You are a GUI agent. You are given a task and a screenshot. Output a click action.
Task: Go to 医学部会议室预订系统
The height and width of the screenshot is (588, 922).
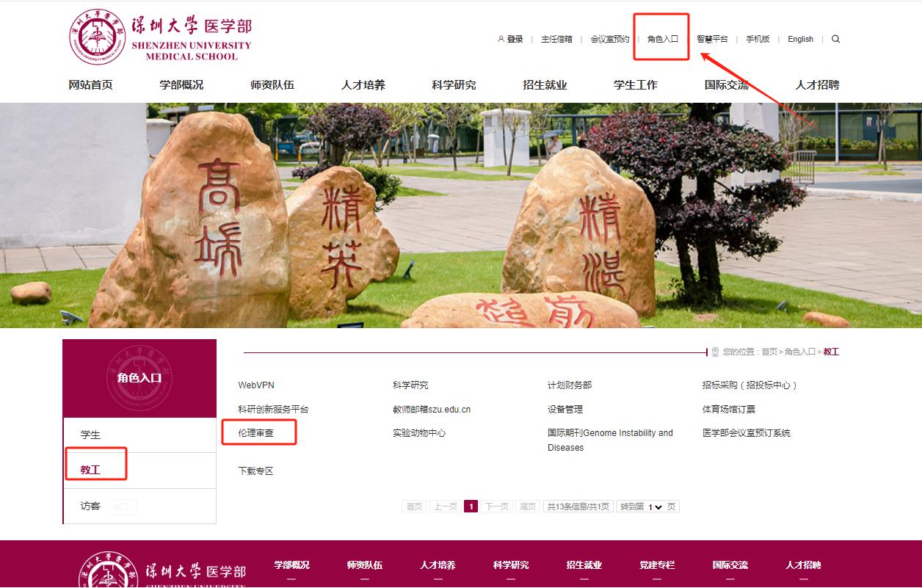coord(746,433)
